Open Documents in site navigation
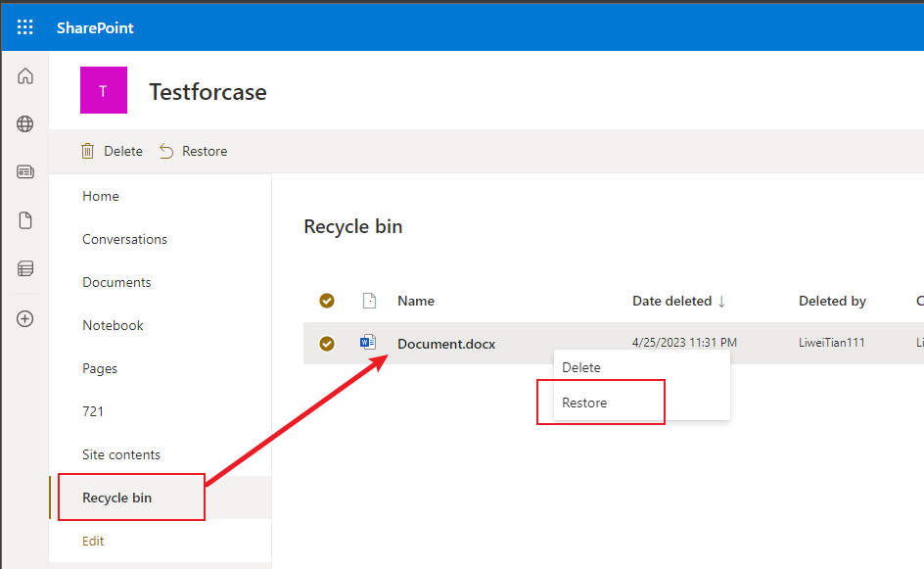Viewport: 924px width, 569px height. click(116, 282)
